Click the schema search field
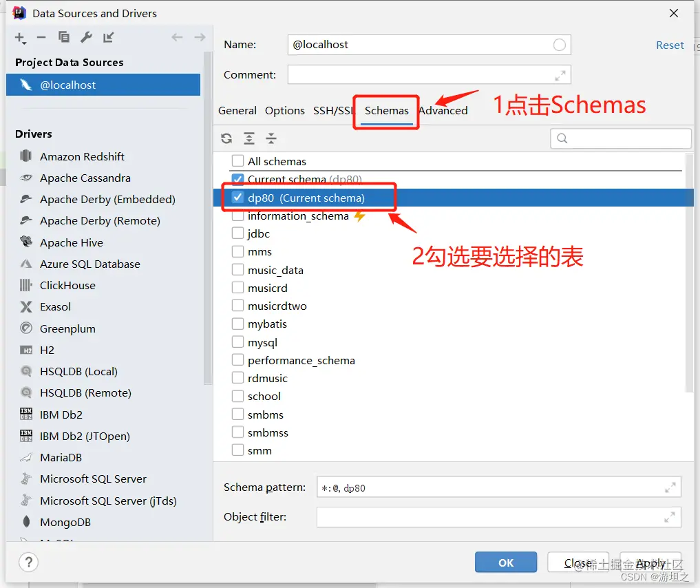Image resolution: width=700 pixels, height=588 pixels. click(619, 138)
